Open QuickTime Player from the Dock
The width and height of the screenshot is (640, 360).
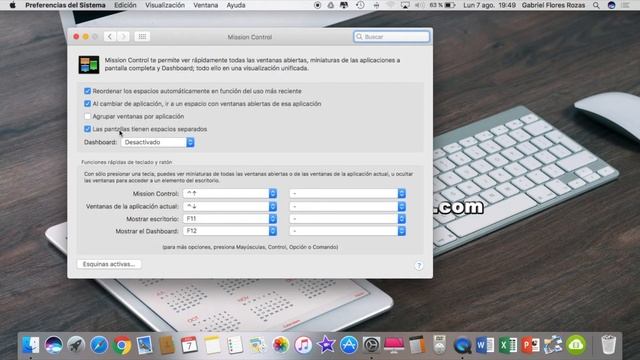tap(462, 345)
